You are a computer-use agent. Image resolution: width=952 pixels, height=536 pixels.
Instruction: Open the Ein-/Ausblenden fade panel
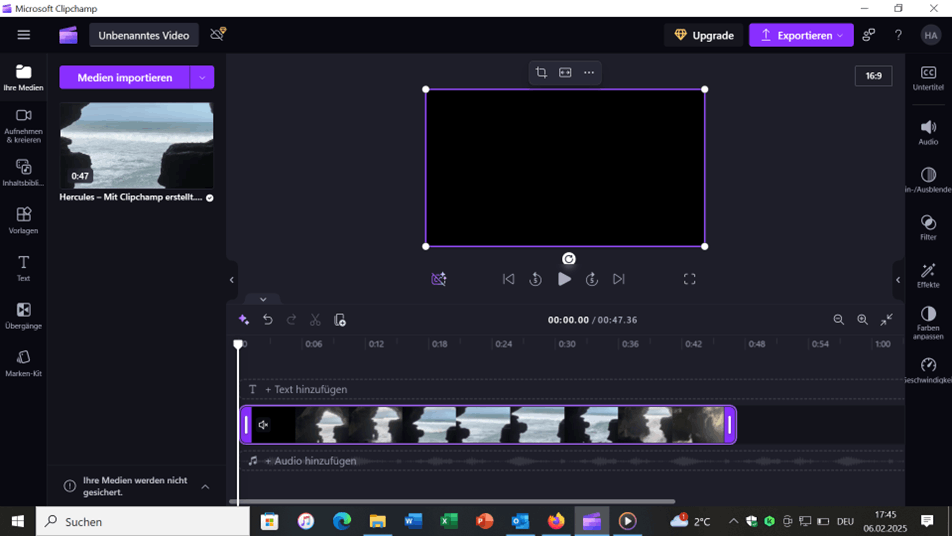click(x=928, y=180)
